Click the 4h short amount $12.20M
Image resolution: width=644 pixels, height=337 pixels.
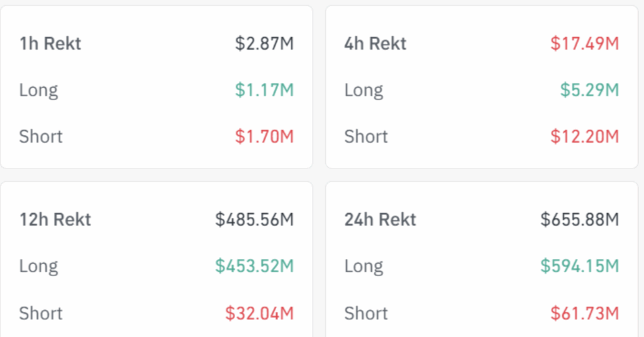584,136
